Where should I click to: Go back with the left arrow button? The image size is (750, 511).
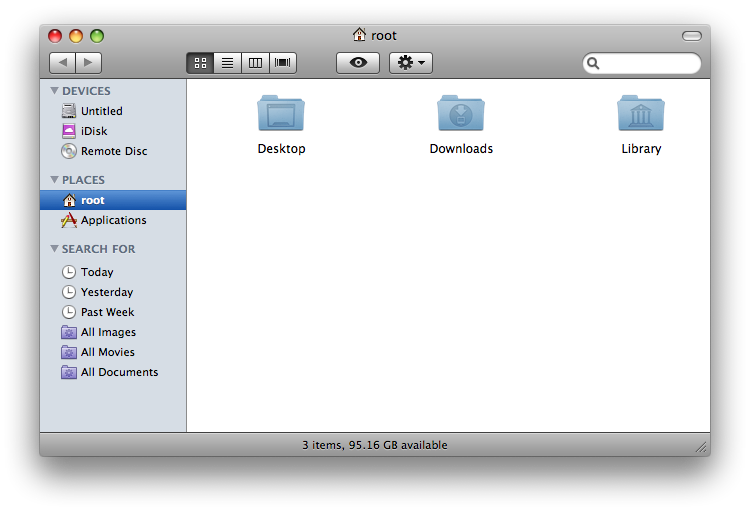pyautogui.click(x=62, y=63)
